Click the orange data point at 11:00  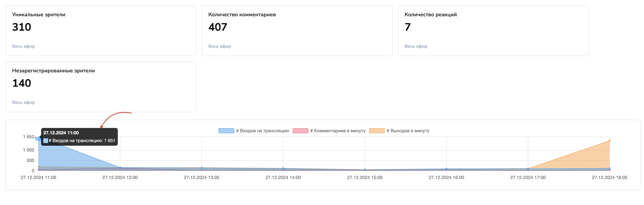point(38,167)
